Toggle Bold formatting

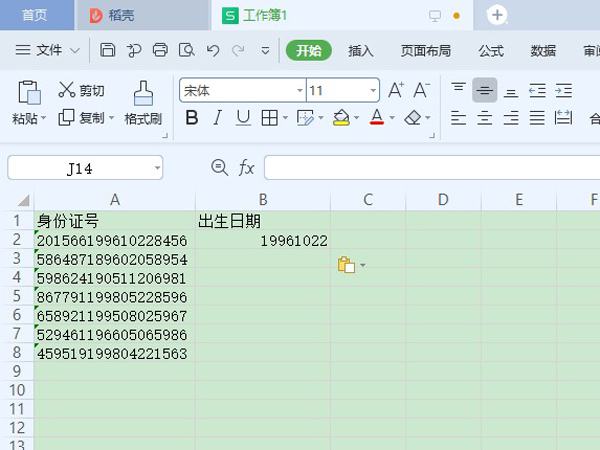click(x=191, y=118)
